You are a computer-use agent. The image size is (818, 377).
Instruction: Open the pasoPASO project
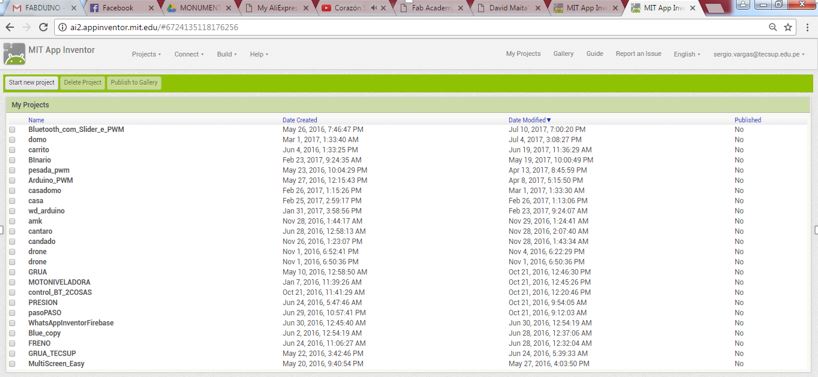(45, 313)
